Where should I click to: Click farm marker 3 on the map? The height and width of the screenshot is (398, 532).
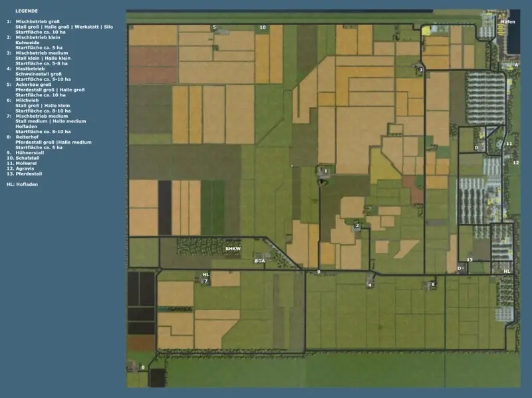point(421,69)
